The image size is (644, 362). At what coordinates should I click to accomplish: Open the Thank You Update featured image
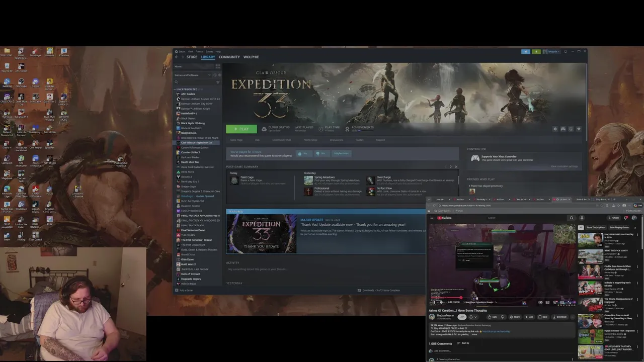point(261,233)
